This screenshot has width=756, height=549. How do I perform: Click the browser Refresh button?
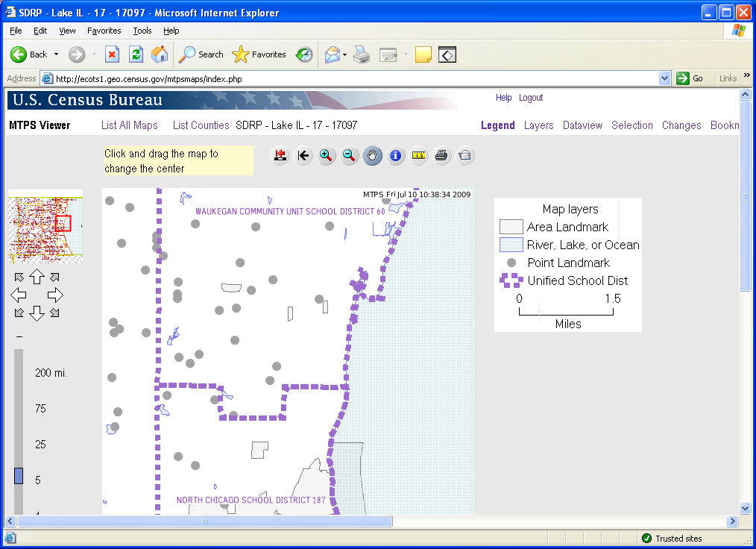pyautogui.click(x=136, y=54)
